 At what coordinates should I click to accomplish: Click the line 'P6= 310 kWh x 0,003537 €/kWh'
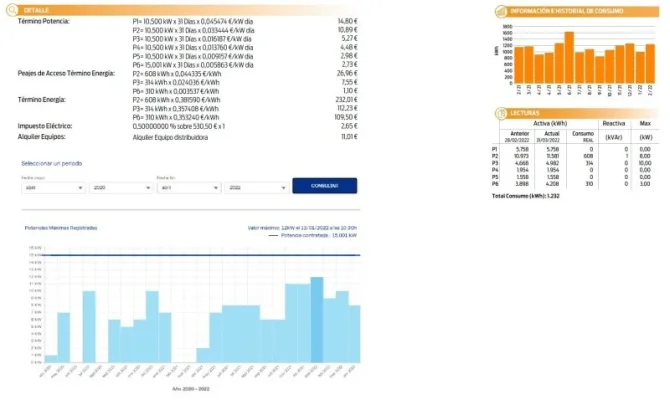176,91
